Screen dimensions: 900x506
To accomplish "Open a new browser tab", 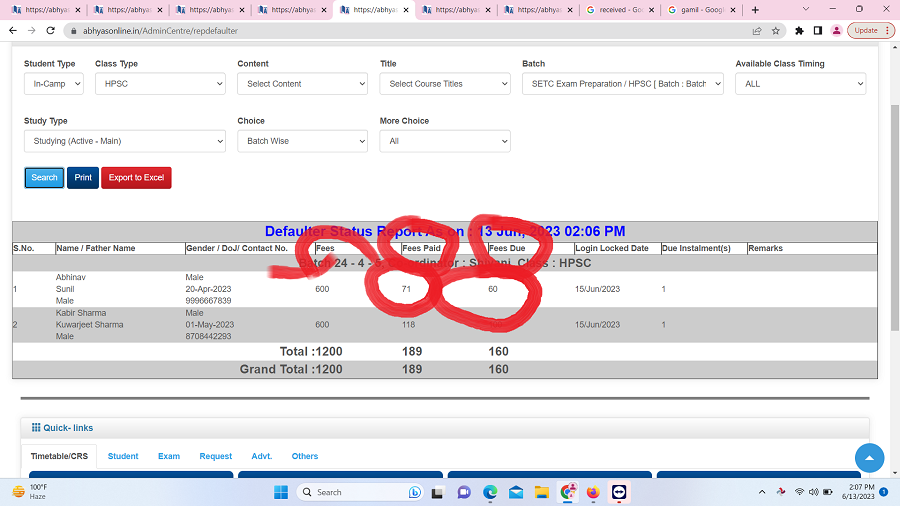I will (x=755, y=9).
